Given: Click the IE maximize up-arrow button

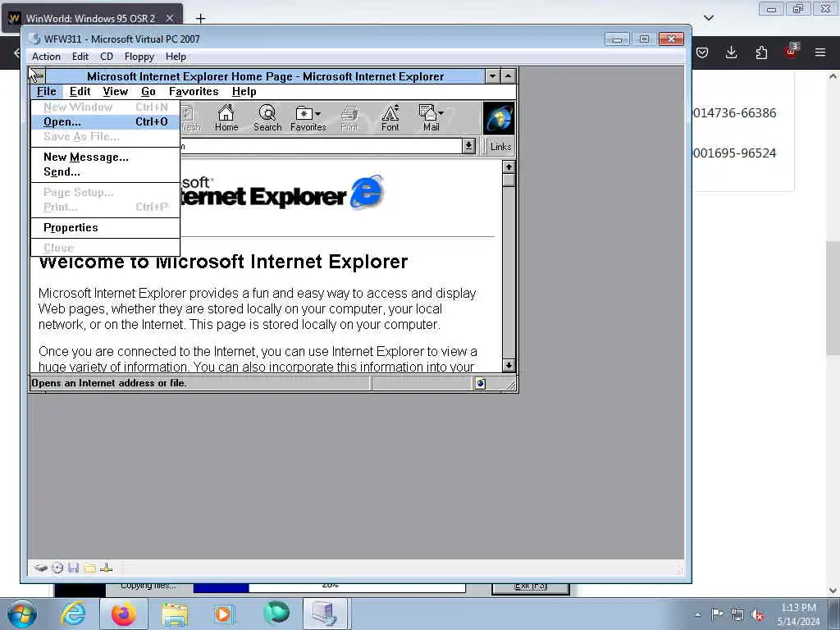Looking at the screenshot, I should click(x=508, y=76).
